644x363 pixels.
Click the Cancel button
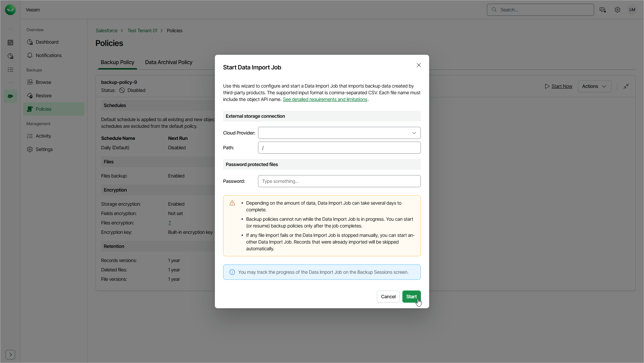(388, 297)
